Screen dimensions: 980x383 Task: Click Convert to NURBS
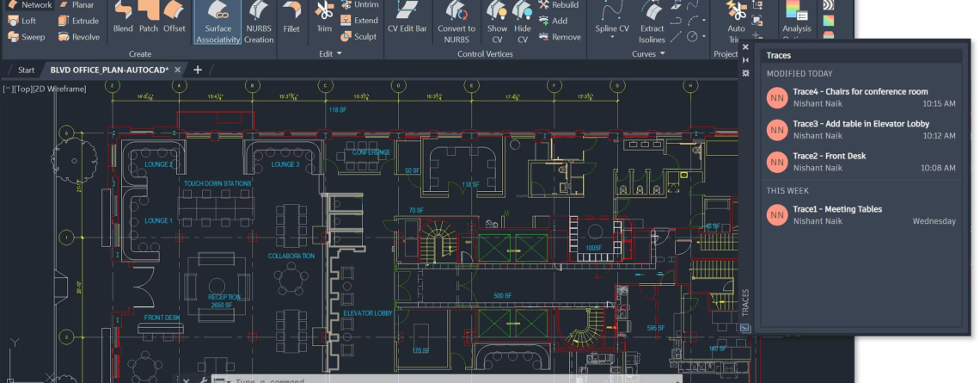pos(456,19)
